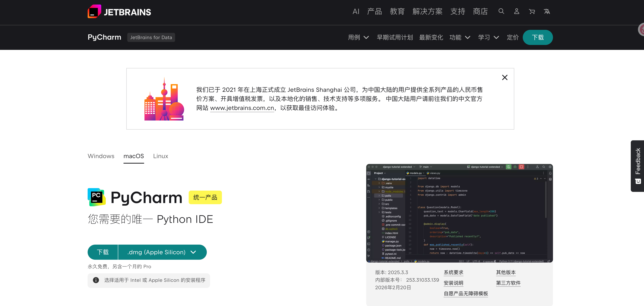Open the shopping cart icon
644x306 pixels.
532,11
